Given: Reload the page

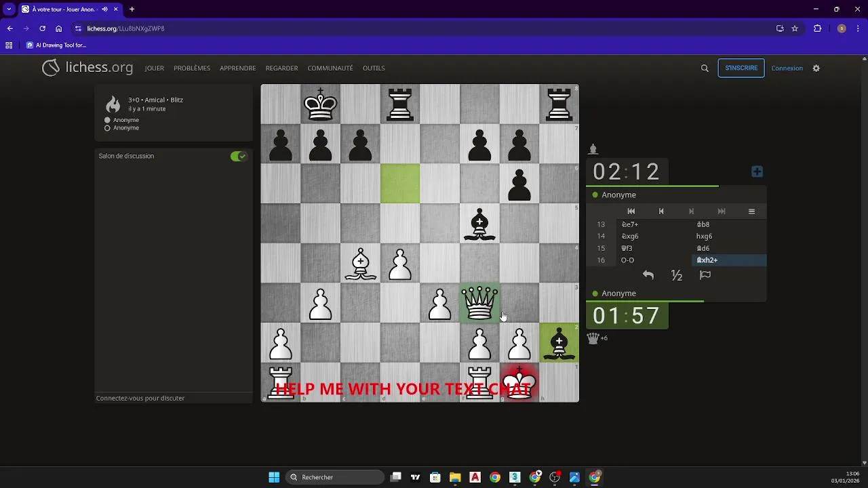Looking at the screenshot, I should click(42, 28).
